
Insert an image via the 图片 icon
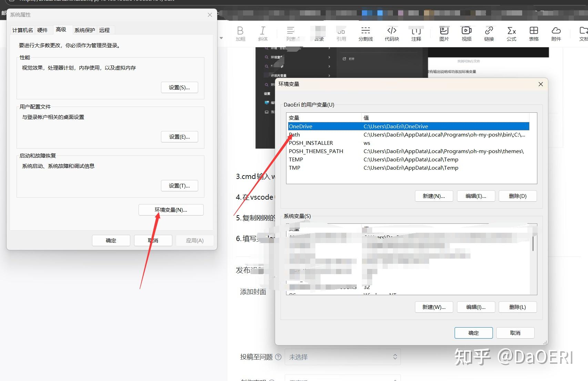point(444,33)
